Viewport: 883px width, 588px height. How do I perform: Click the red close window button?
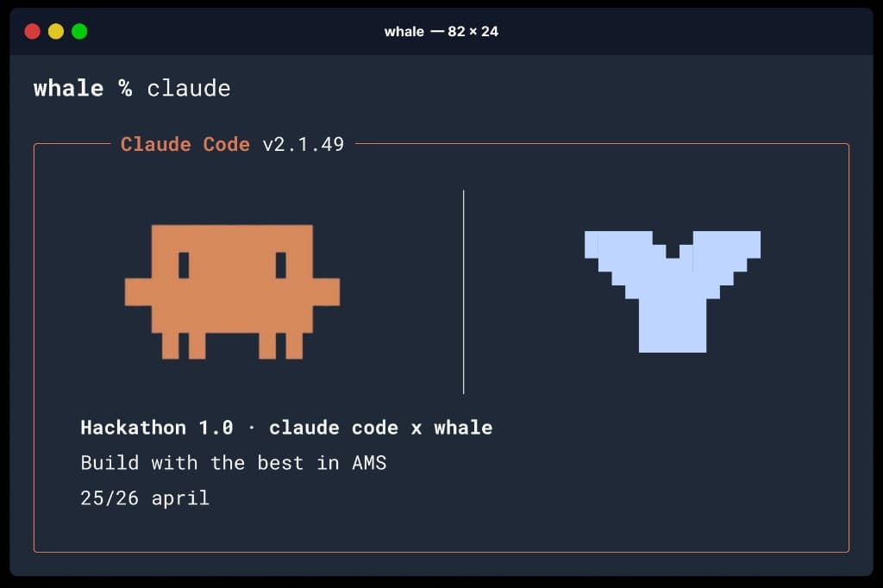point(33,32)
